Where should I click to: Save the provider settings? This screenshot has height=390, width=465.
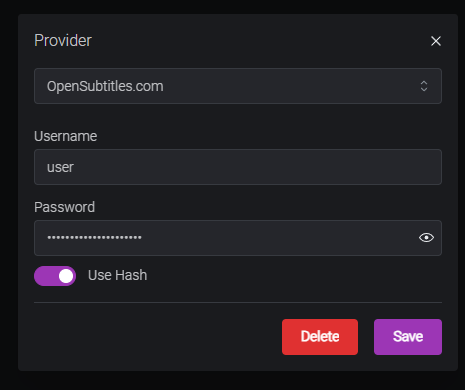tap(408, 337)
